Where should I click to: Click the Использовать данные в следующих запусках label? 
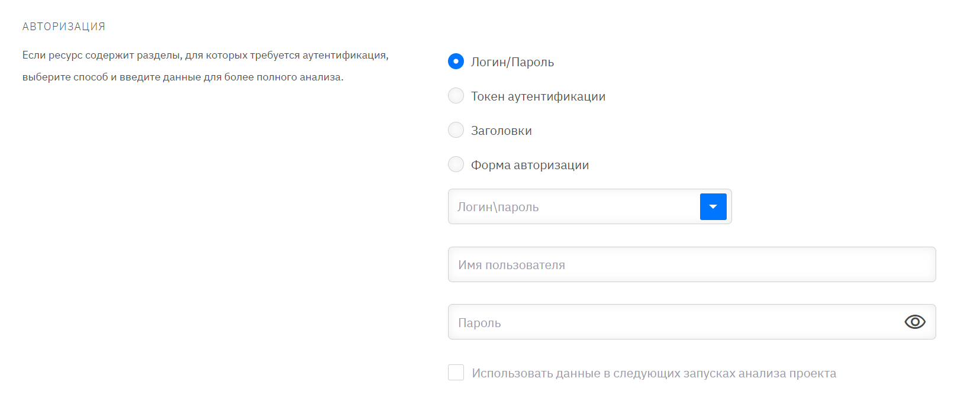(x=654, y=373)
